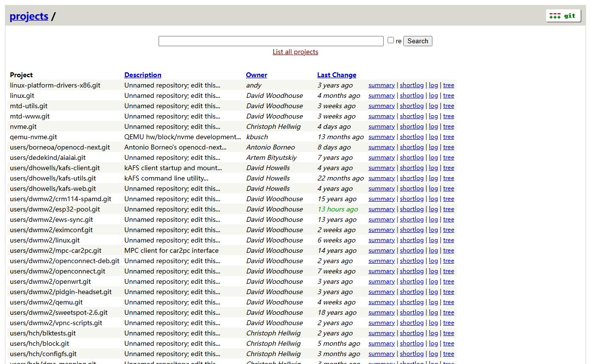The height and width of the screenshot is (364, 591).
Task: Click 'kAFS client startup and mount...' description
Action: pos(173,168)
